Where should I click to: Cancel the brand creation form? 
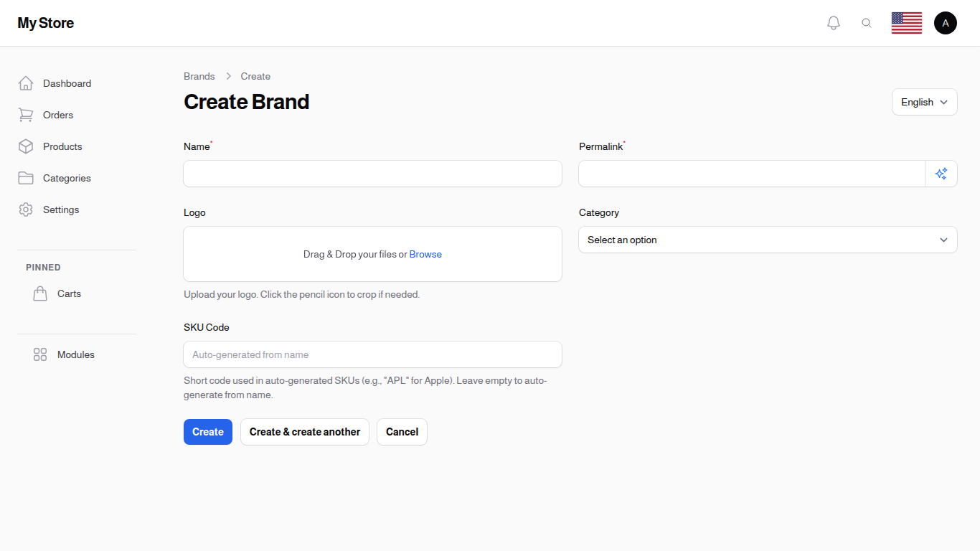(402, 432)
